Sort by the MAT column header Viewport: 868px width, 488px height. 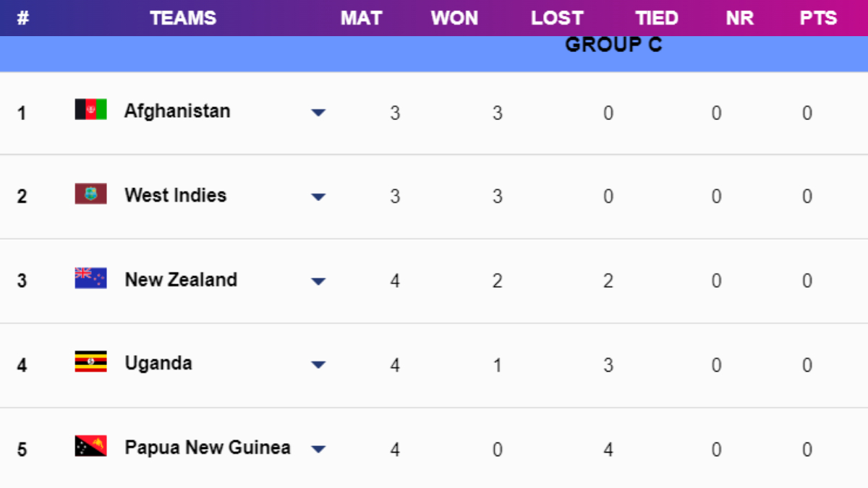(x=362, y=18)
